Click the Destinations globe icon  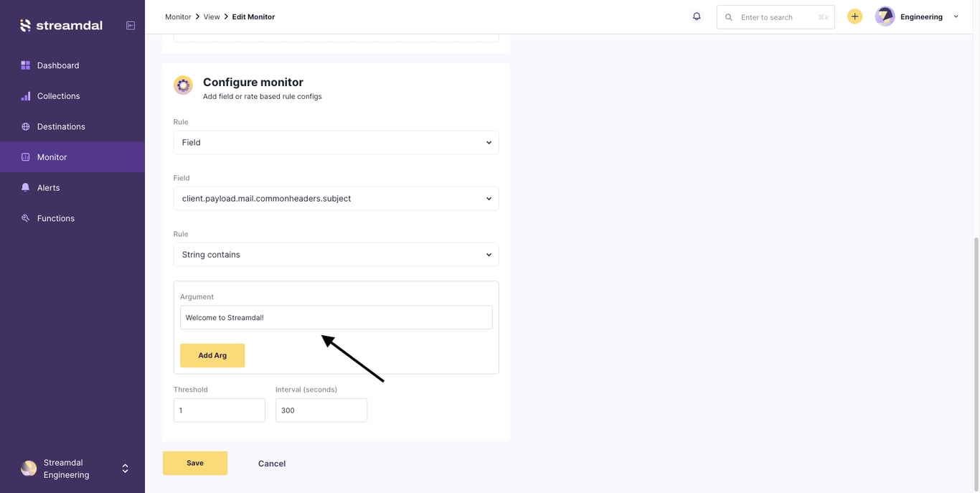pyautogui.click(x=26, y=126)
